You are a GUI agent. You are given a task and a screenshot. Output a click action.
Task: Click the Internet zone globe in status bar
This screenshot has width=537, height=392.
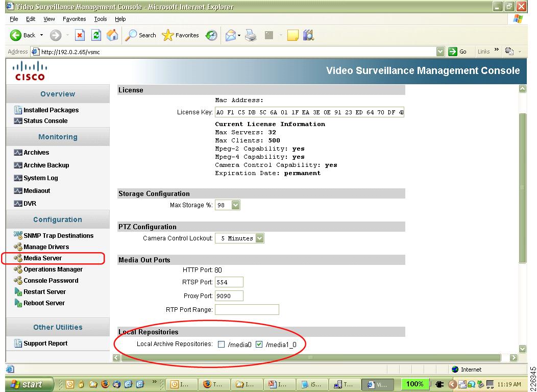pos(455,370)
